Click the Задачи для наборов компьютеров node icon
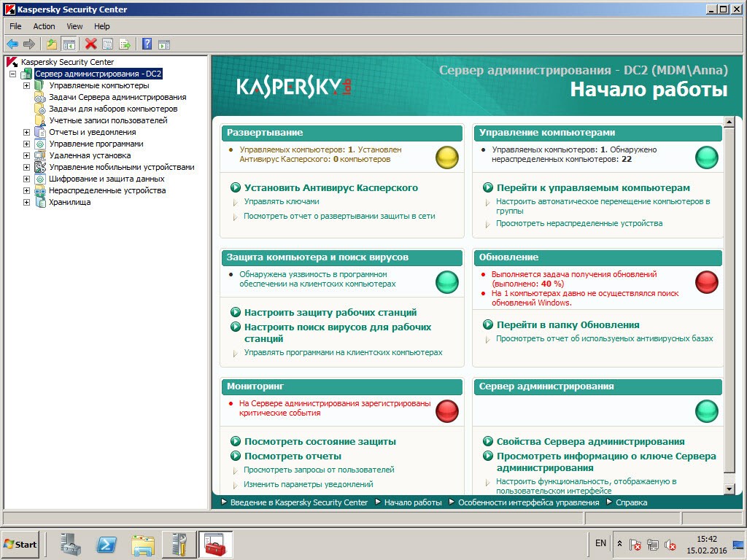Screen dimensions: 747x560 point(40,109)
